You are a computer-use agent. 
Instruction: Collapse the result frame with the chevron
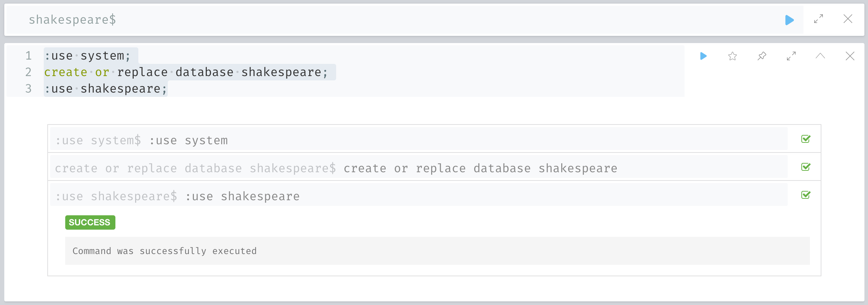click(x=820, y=56)
